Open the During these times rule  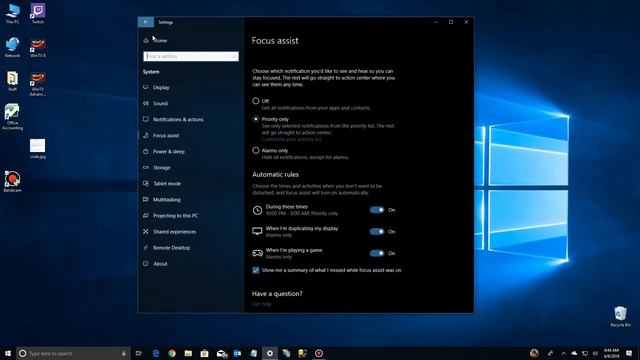(302, 210)
